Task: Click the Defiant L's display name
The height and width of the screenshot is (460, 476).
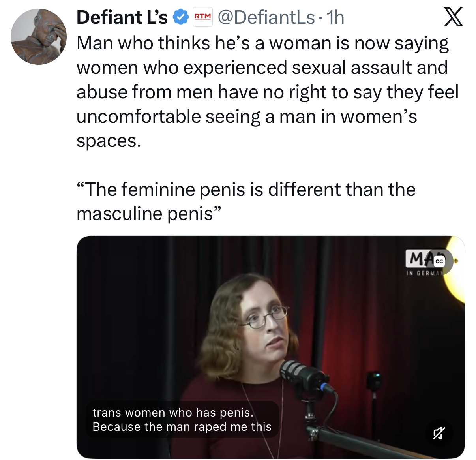Action: click(122, 17)
